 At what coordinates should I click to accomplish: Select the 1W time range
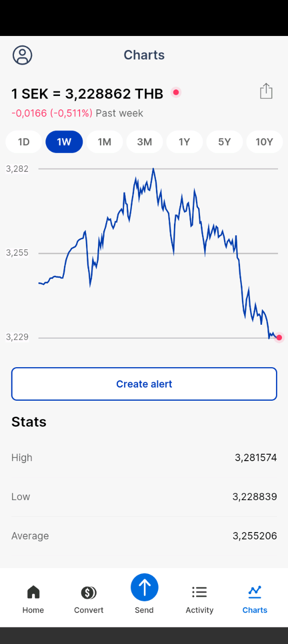click(64, 142)
